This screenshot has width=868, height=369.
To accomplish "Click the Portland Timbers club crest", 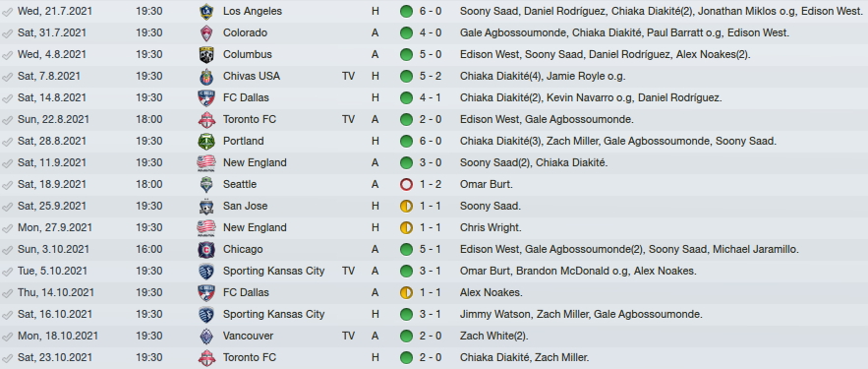I will [206, 141].
